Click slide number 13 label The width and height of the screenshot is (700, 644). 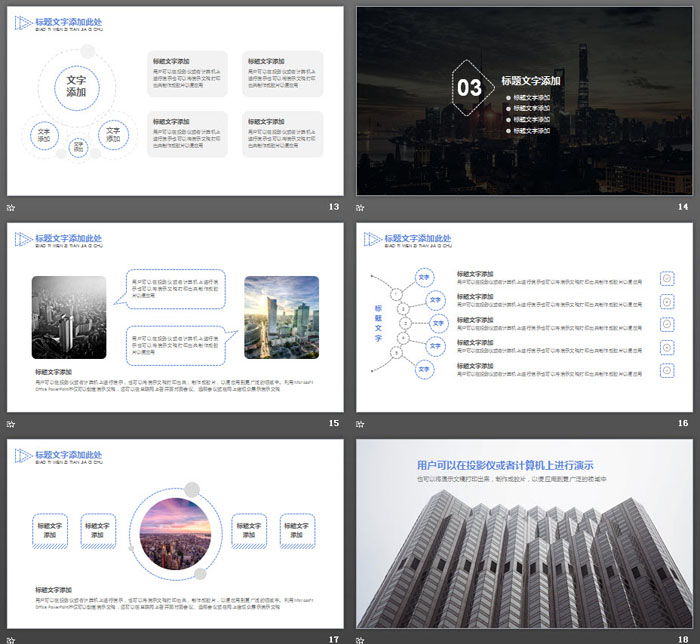[x=334, y=207]
